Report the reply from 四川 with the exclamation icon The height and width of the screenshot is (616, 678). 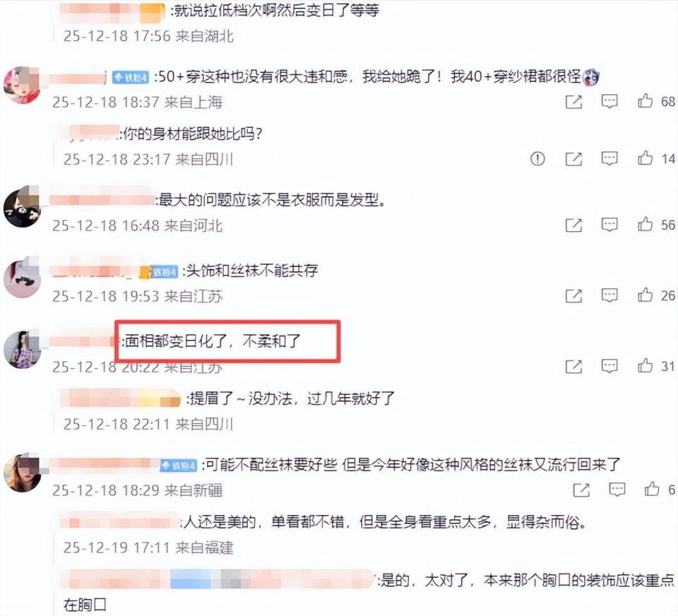(x=537, y=159)
